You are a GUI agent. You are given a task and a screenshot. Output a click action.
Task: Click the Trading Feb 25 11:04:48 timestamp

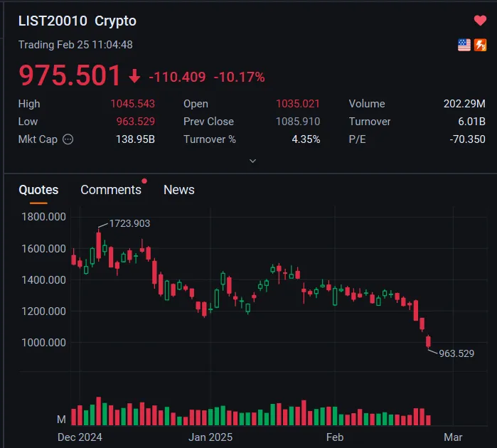[x=75, y=45]
